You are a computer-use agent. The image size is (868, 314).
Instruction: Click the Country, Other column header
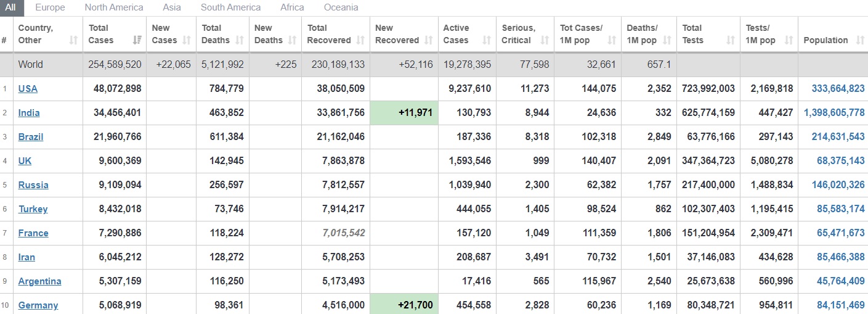coord(36,34)
